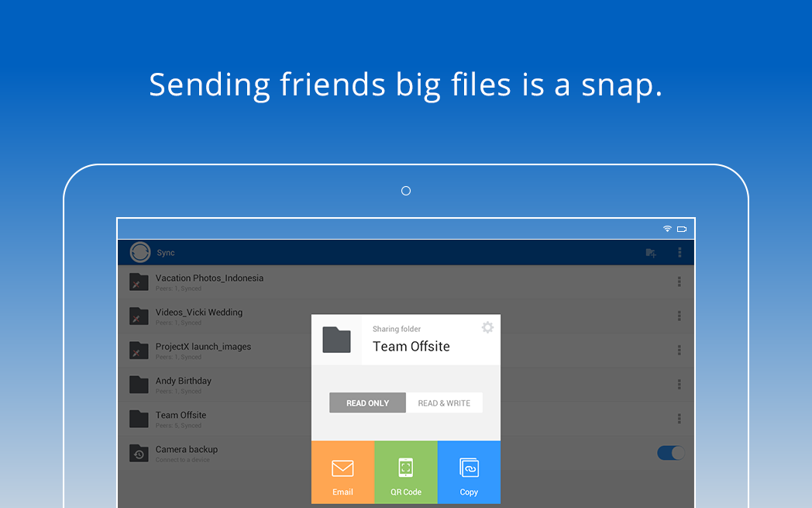Image resolution: width=812 pixels, height=508 pixels.
Task: Open the settings gear in the sharing dialog
Action: 487,327
